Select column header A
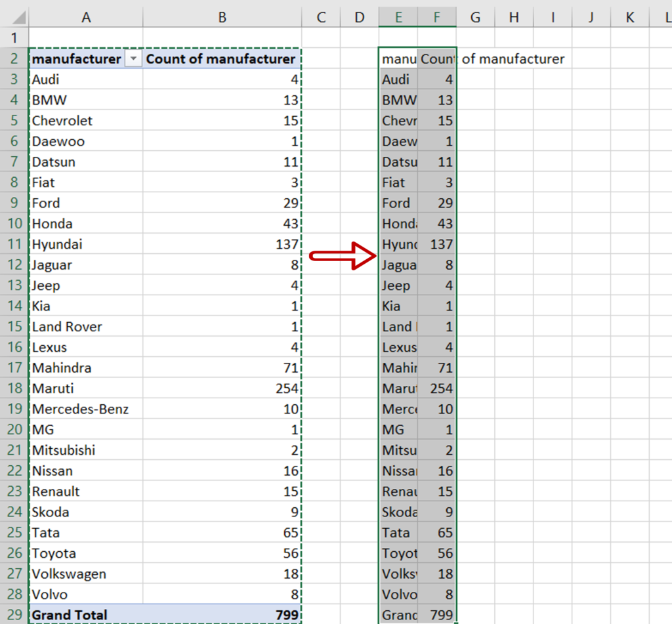672x624 pixels. (86, 16)
